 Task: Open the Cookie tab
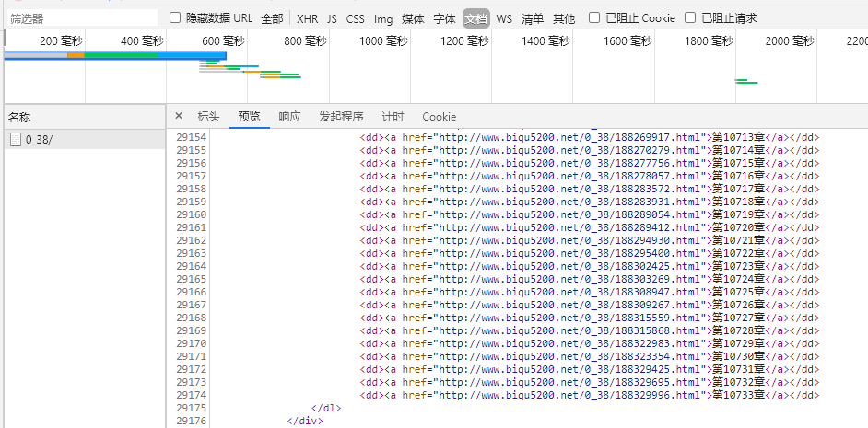pos(439,117)
